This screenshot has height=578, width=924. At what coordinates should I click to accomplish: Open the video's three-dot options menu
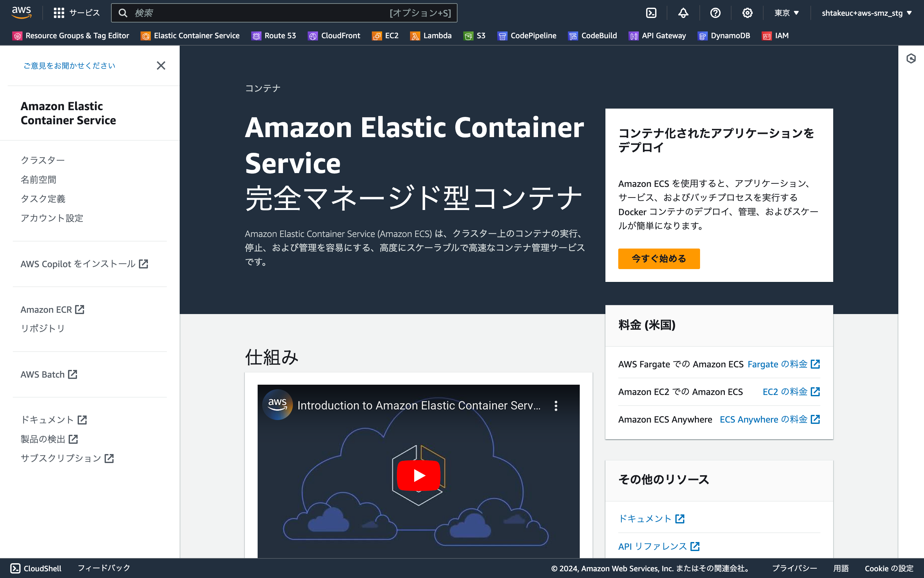(x=556, y=405)
